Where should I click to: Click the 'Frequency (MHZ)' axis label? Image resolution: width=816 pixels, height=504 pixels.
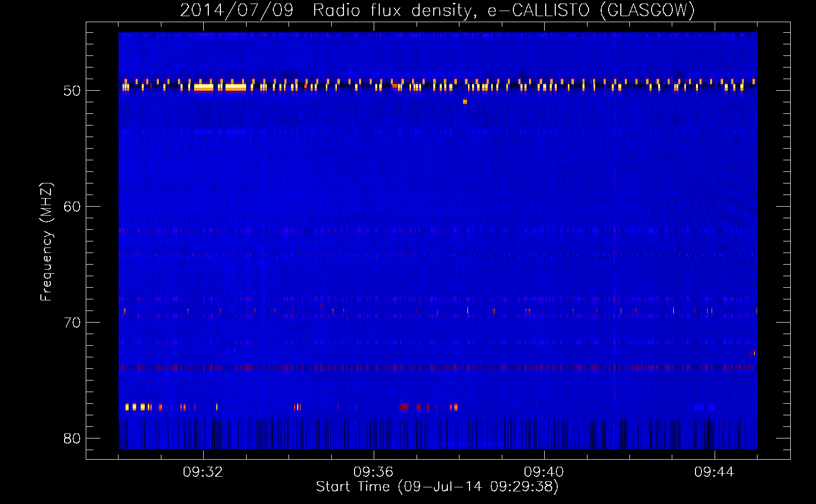(46, 242)
